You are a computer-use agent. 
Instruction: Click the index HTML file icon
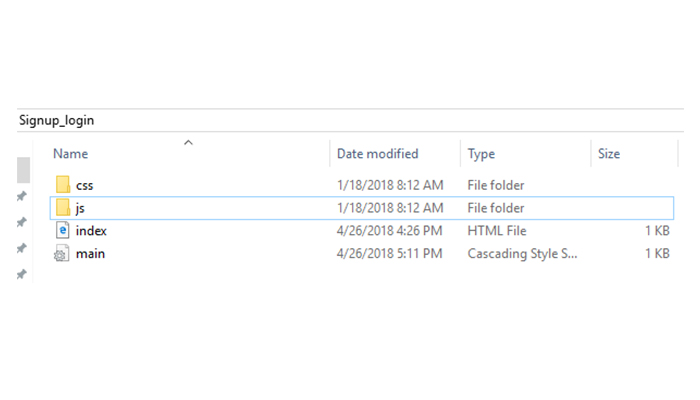[62, 230]
